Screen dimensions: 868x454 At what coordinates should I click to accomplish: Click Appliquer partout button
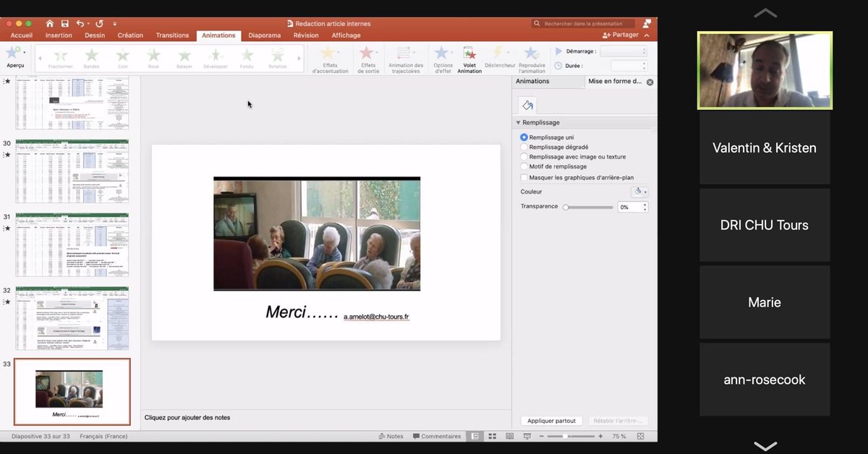[x=552, y=421]
